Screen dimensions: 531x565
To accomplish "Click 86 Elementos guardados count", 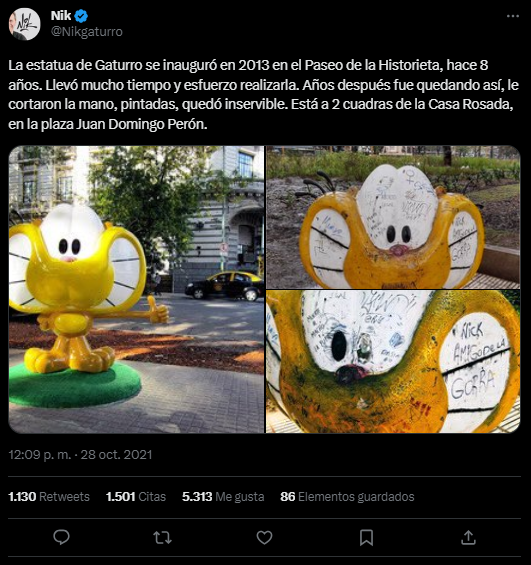I will (347, 497).
